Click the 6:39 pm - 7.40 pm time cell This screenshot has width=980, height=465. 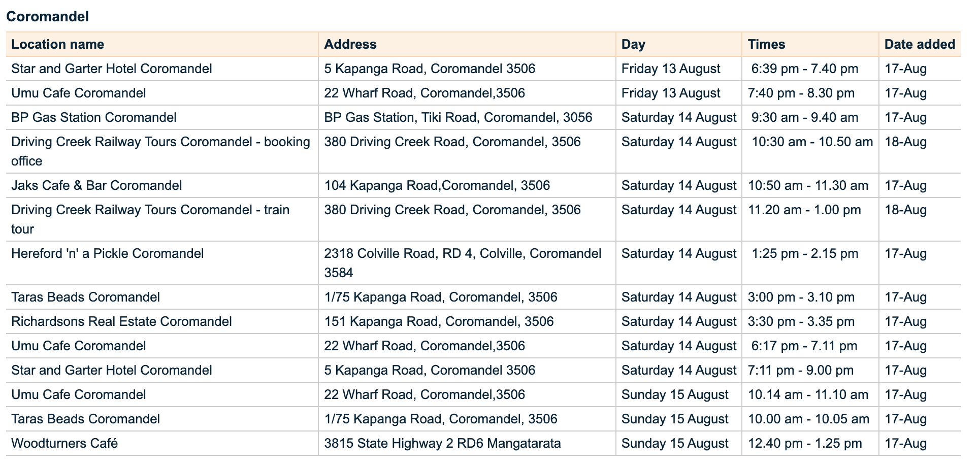805,69
